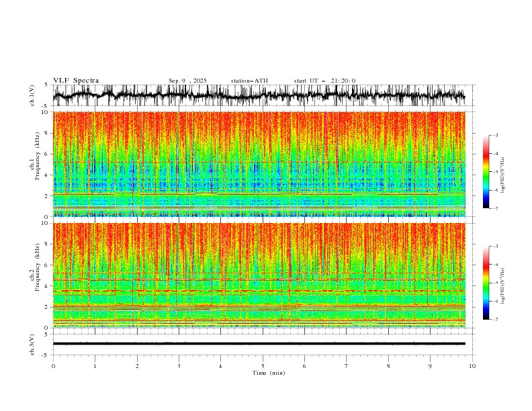This screenshot has width=532, height=411.
Task: Click the "VLF Spectra" title text
Action: tap(76, 81)
